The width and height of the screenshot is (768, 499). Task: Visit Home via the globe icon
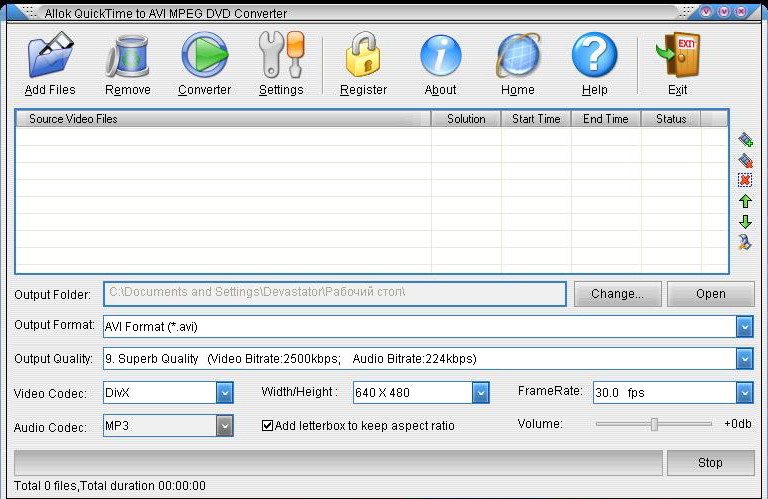pos(518,55)
